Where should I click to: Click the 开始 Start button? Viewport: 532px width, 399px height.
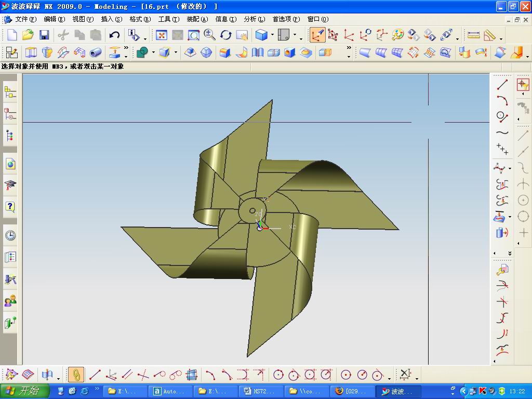(24, 391)
